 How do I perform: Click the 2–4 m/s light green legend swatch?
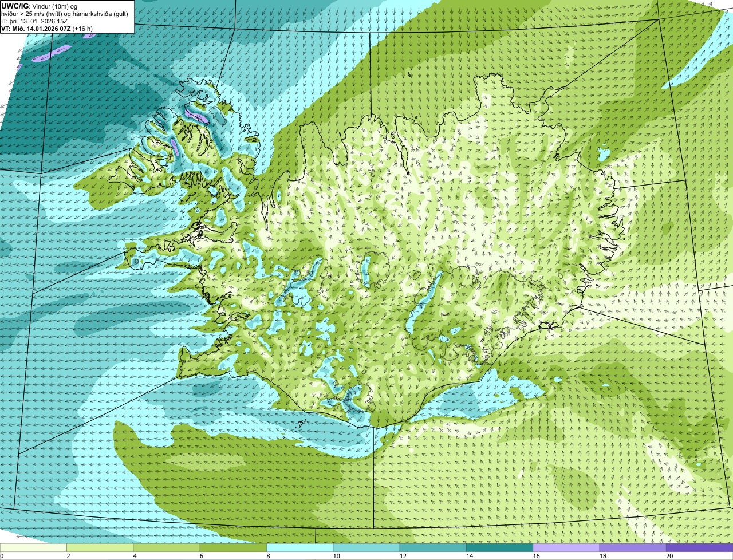tap(100, 548)
